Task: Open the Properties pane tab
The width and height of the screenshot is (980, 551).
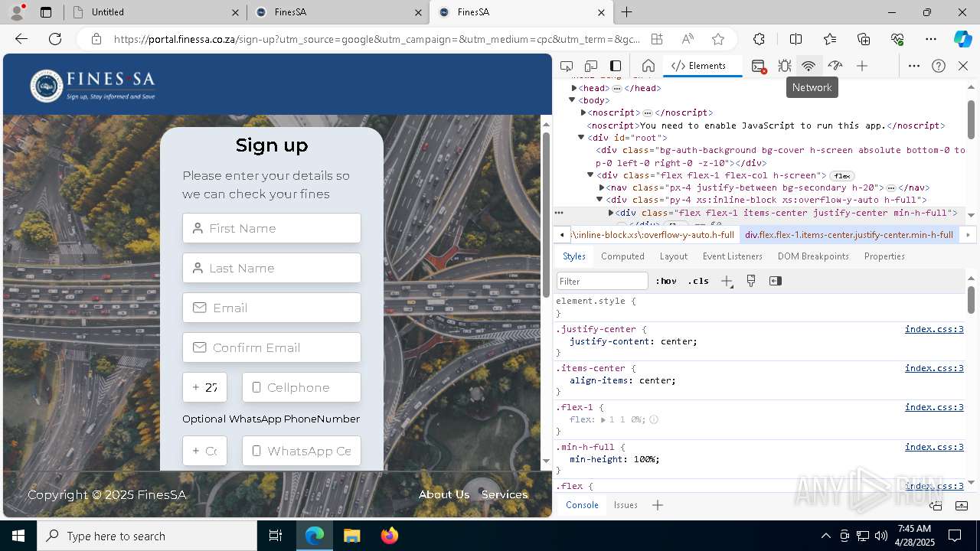Action: (x=884, y=256)
